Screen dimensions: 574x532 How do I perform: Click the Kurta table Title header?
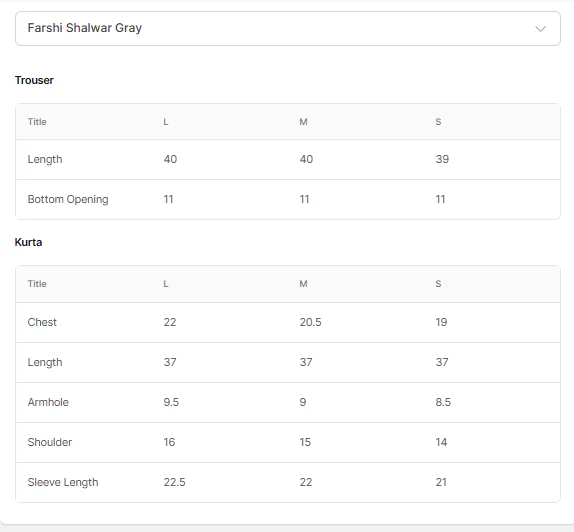point(37,284)
